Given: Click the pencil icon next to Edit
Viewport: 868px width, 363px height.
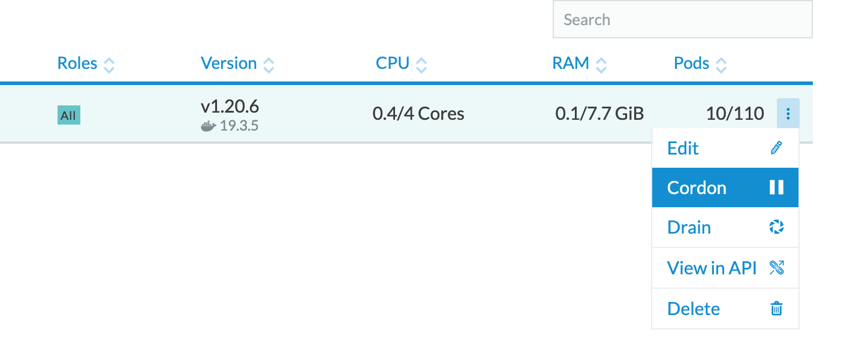Looking at the screenshot, I should pos(776,148).
